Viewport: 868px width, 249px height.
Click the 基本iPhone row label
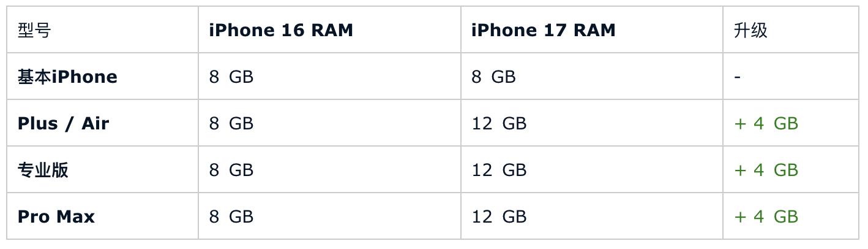pos(67,77)
